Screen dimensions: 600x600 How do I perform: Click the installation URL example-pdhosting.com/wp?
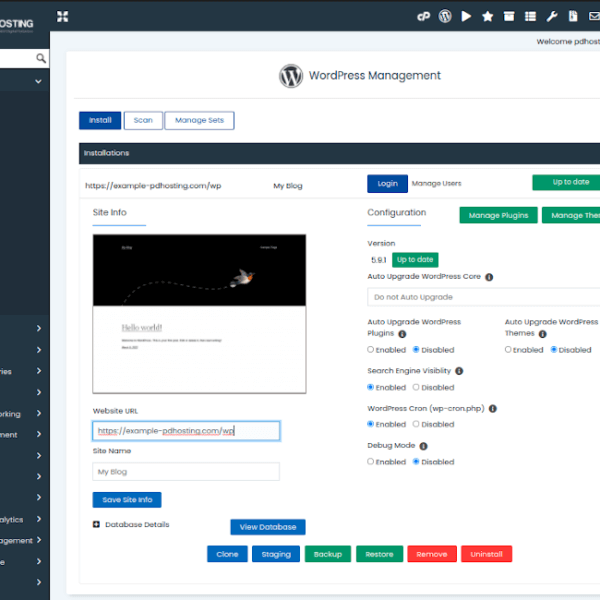[x=153, y=186]
